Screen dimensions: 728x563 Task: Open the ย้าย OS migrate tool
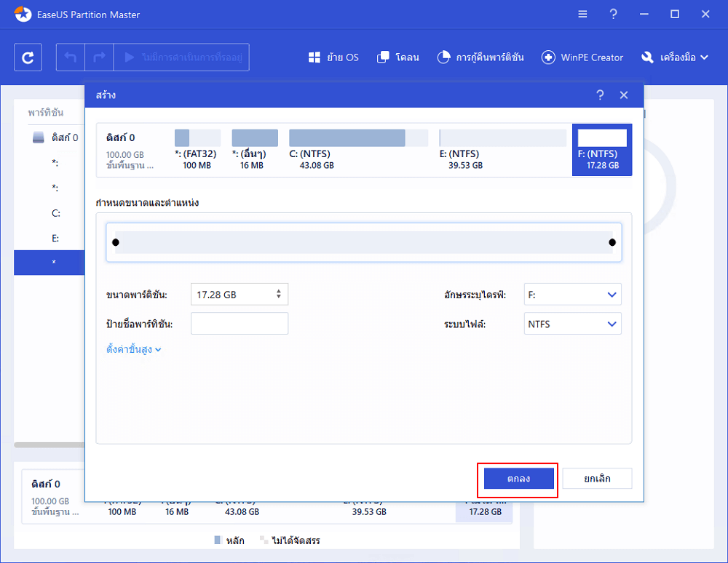[333, 57]
